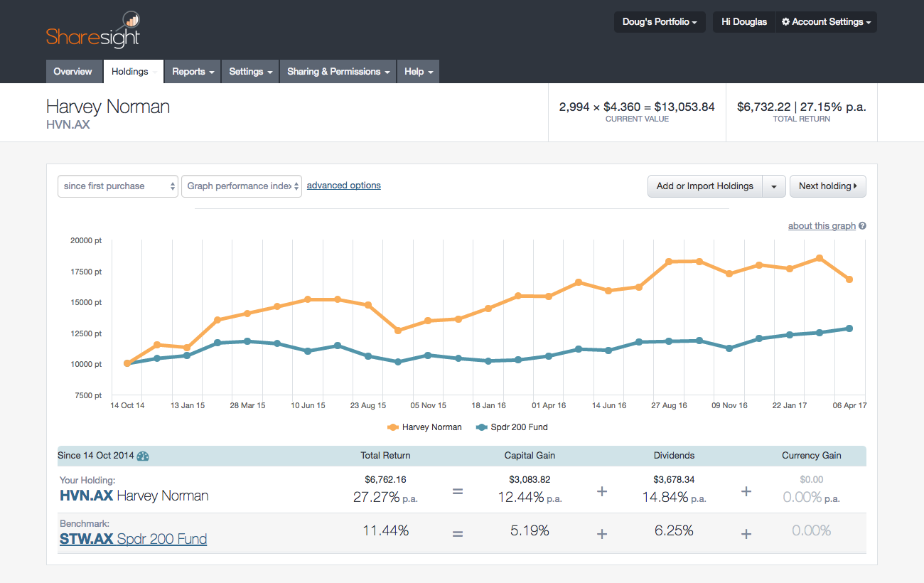Click the Capital Gain column header

530,456
